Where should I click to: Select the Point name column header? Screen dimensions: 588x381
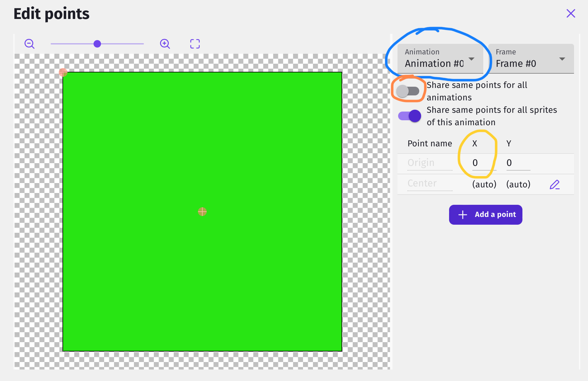pyautogui.click(x=430, y=143)
